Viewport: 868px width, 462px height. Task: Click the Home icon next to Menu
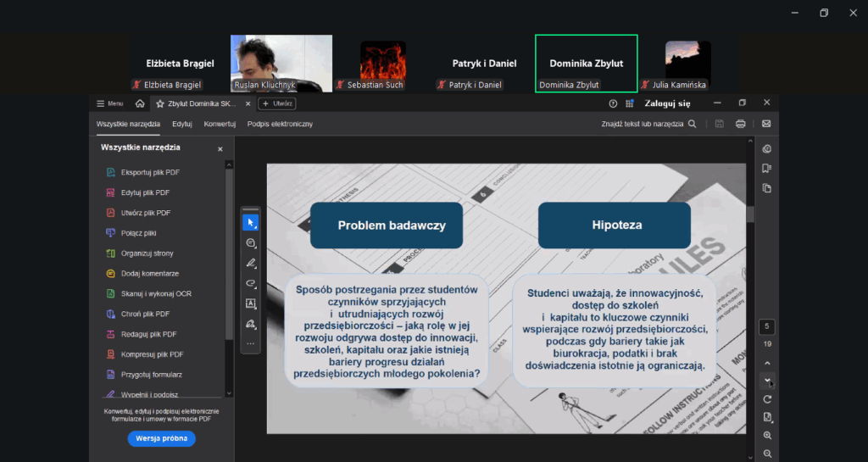point(140,103)
